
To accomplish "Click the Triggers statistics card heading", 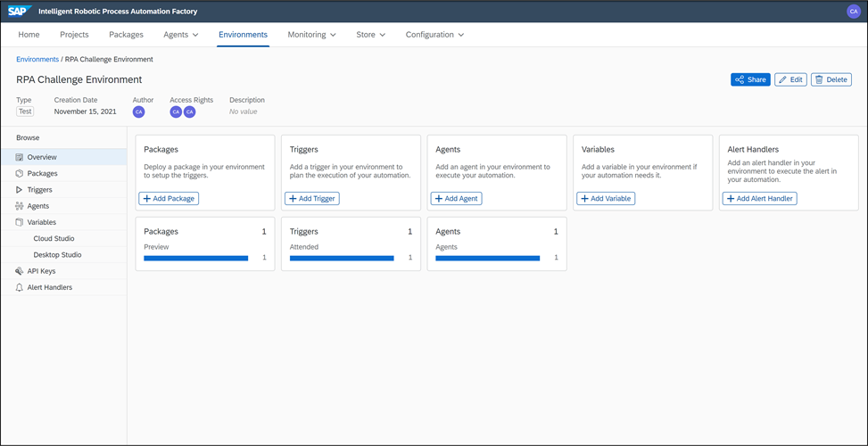I will tap(304, 232).
